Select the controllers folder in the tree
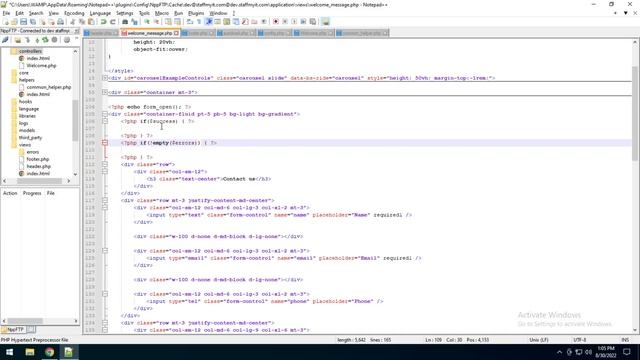640x360 pixels. [30, 51]
